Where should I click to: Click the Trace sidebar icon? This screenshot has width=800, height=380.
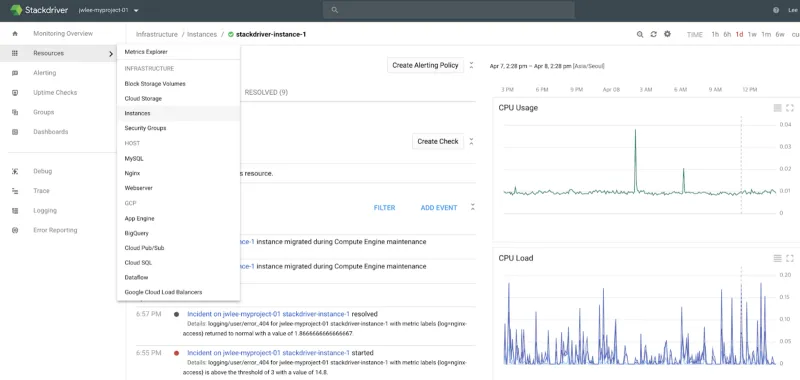[15, 191]
